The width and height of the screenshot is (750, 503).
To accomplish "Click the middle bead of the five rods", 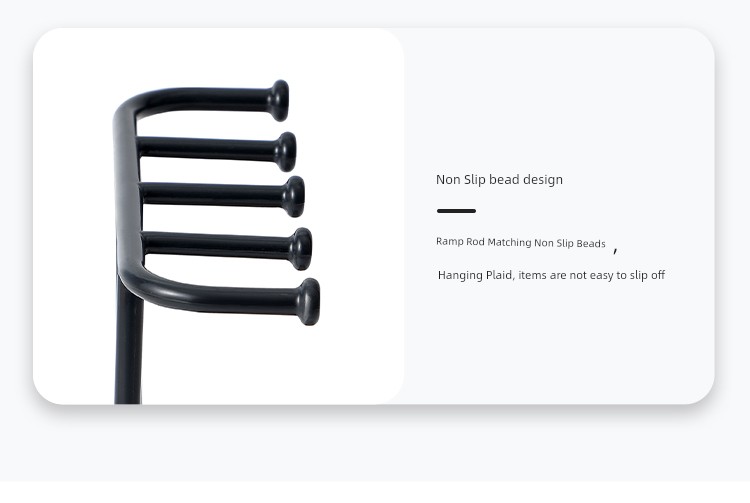I will pos(293,197).
